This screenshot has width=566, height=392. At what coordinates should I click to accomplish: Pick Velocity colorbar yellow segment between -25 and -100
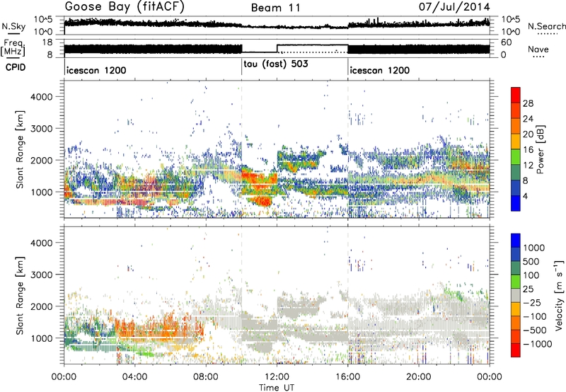click(x=516, y=309)
